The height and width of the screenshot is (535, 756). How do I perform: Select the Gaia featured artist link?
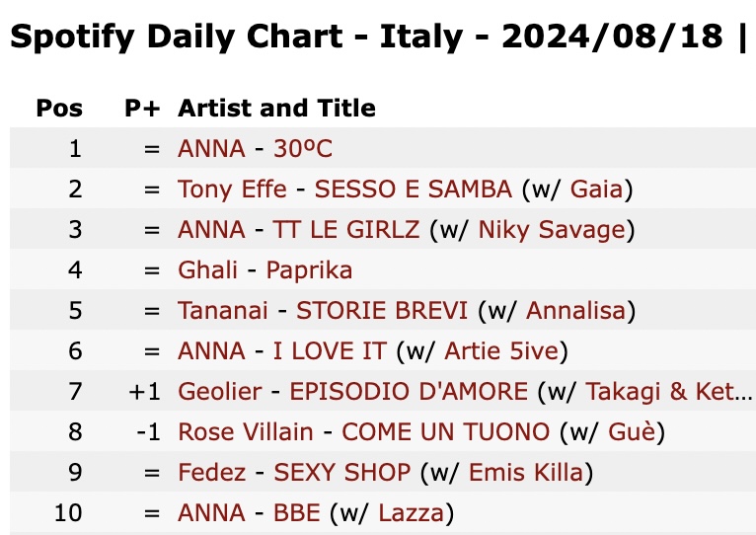597,189
